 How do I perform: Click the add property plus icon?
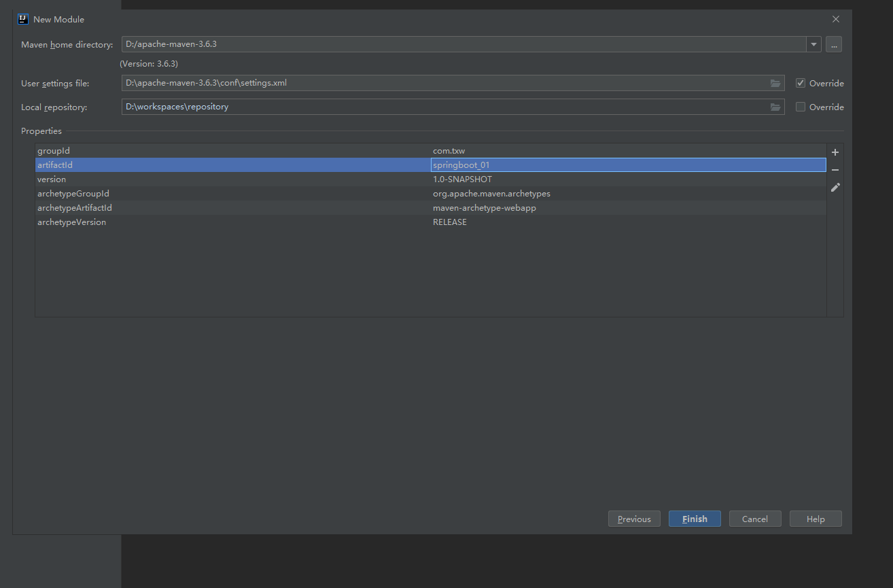coord(835,152)
